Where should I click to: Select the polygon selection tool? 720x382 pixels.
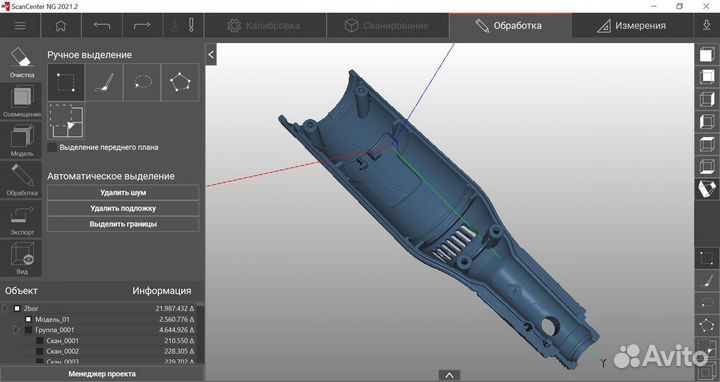180,82
